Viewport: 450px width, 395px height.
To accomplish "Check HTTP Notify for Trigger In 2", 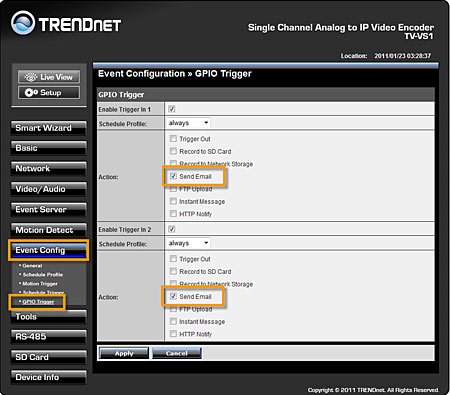I will click(173, 333).
